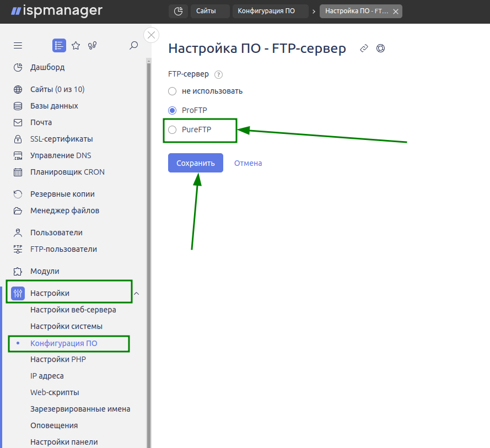The image size is (490, 448).
Task: Click the database icon for Базы данных
Action: (18, 106)
